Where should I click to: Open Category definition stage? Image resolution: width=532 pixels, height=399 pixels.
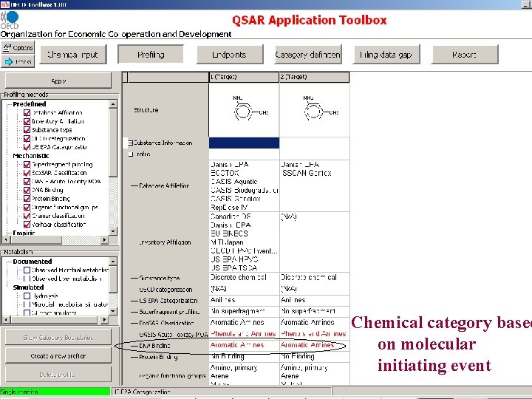pos(307,54)
